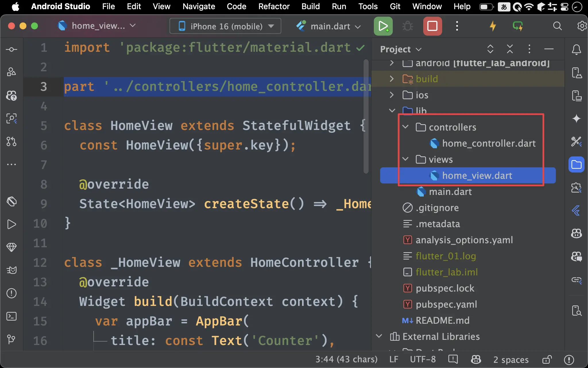
Task: Change LF line separator
Action: pyautogui.click(x=394, y=359)
